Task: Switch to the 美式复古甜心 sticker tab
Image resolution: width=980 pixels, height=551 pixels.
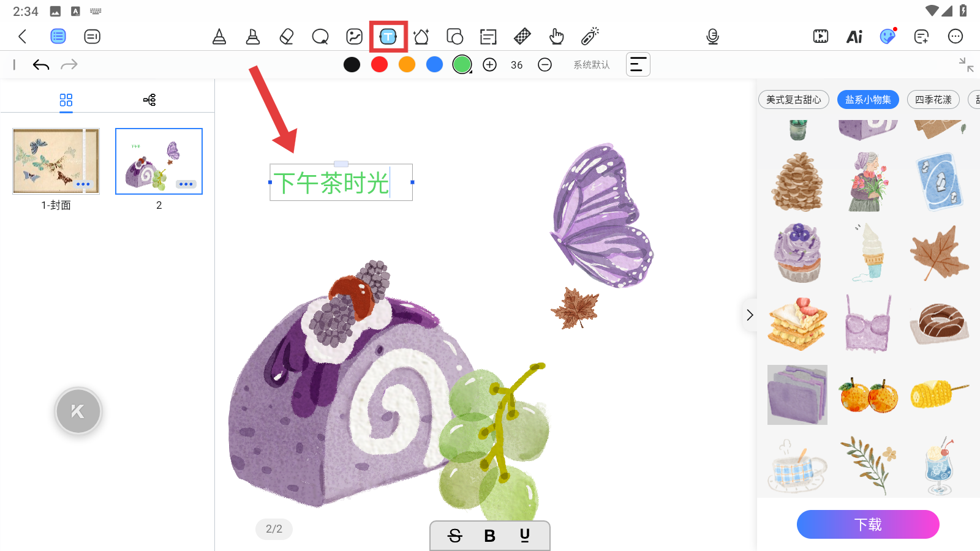Action: click(x=793, y=99)
